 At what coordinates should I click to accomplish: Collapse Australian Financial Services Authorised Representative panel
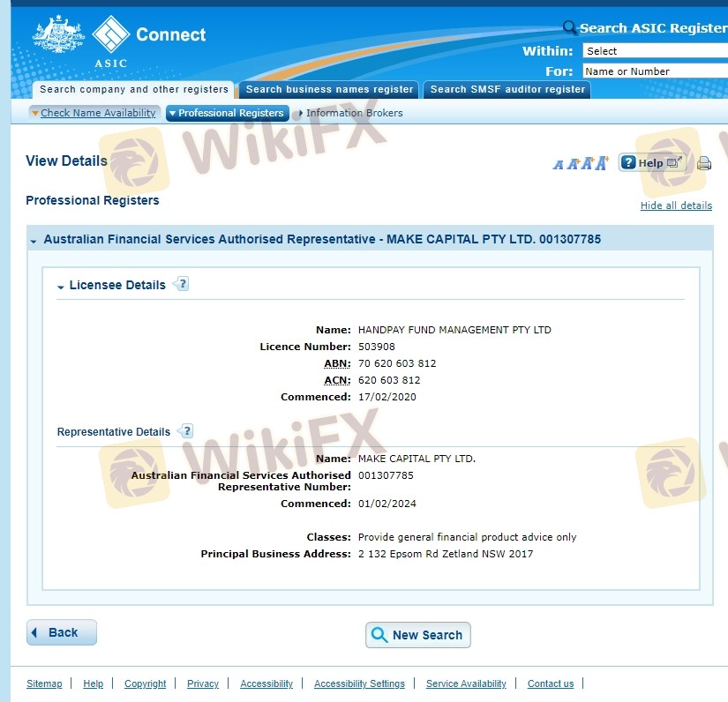pos(34,240)
